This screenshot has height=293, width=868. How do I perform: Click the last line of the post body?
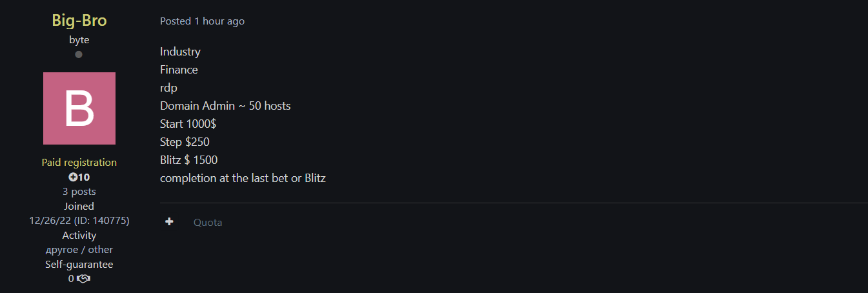pyautogui.click(x=243, y=178)
